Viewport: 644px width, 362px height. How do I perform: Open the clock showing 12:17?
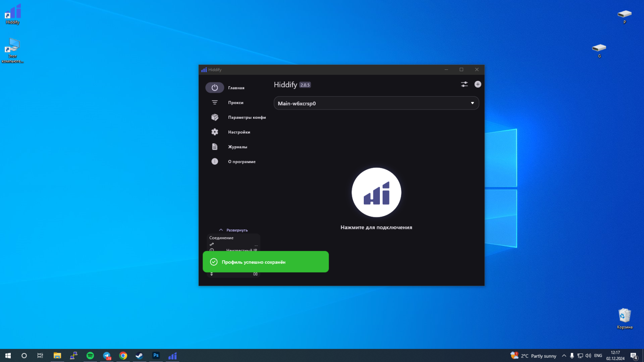(615, 355)
